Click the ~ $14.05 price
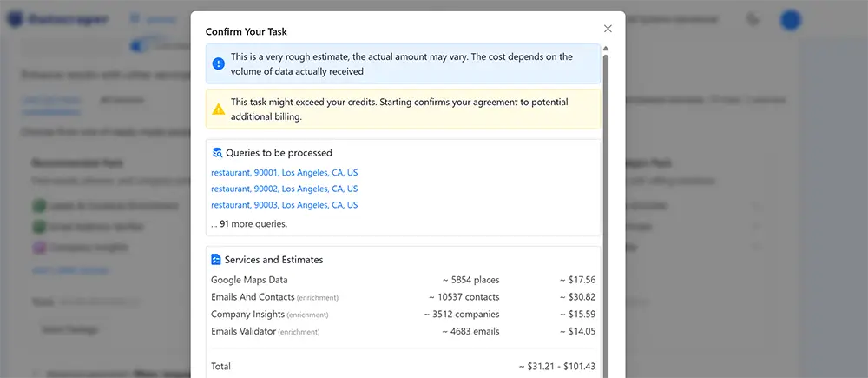 577,331
